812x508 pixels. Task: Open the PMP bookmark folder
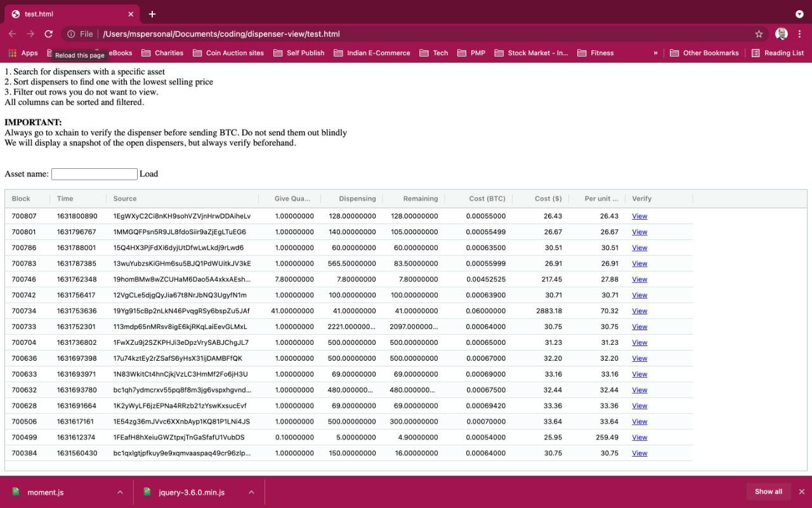pyautogui.click(x=471, y=53)
